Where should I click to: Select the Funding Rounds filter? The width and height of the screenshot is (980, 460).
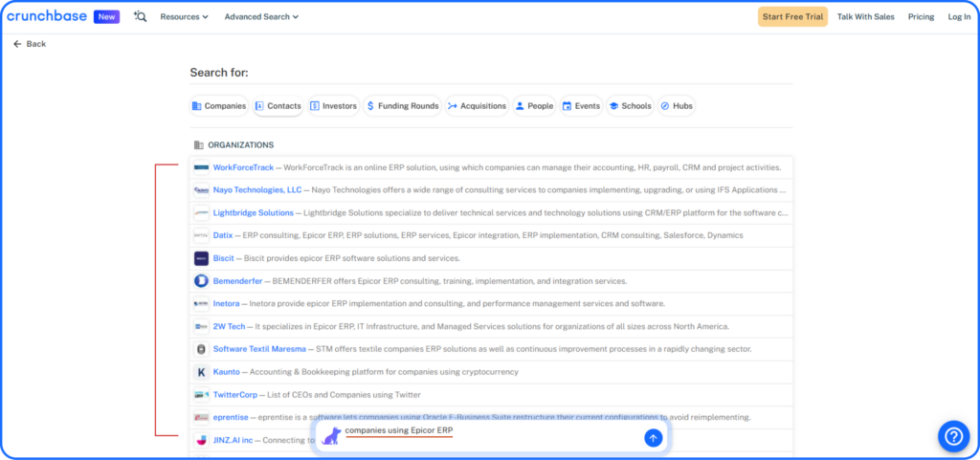point(403,106)
